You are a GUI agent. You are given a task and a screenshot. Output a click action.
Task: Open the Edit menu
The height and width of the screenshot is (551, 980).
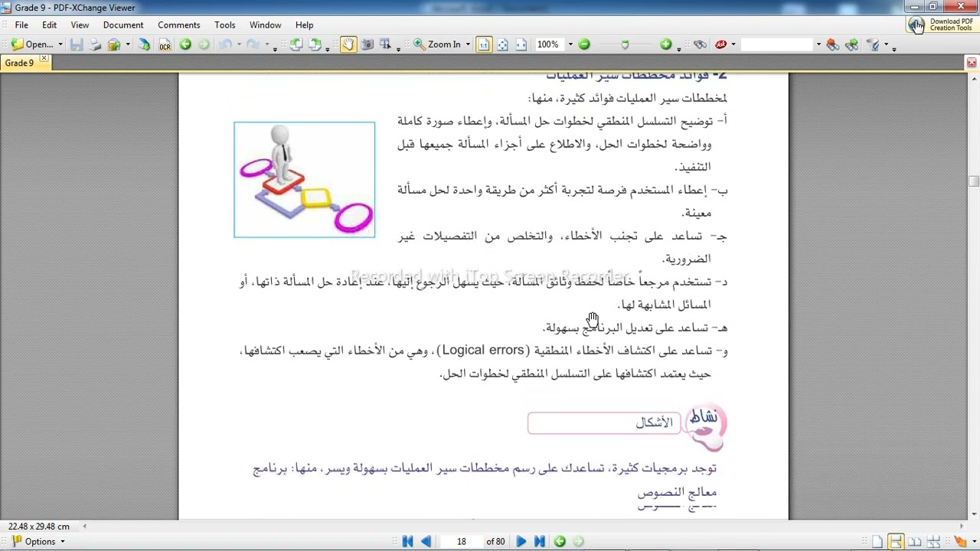click(x=49, y=24)
